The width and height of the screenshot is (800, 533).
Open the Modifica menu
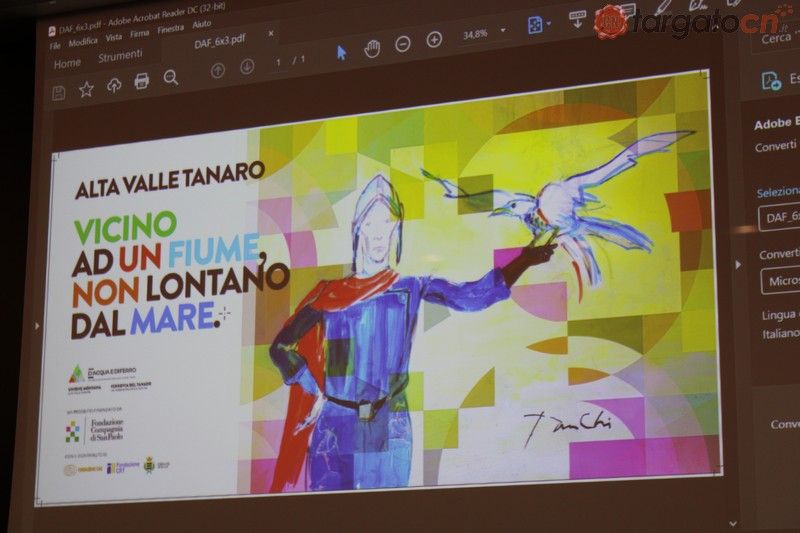[83, 41]
